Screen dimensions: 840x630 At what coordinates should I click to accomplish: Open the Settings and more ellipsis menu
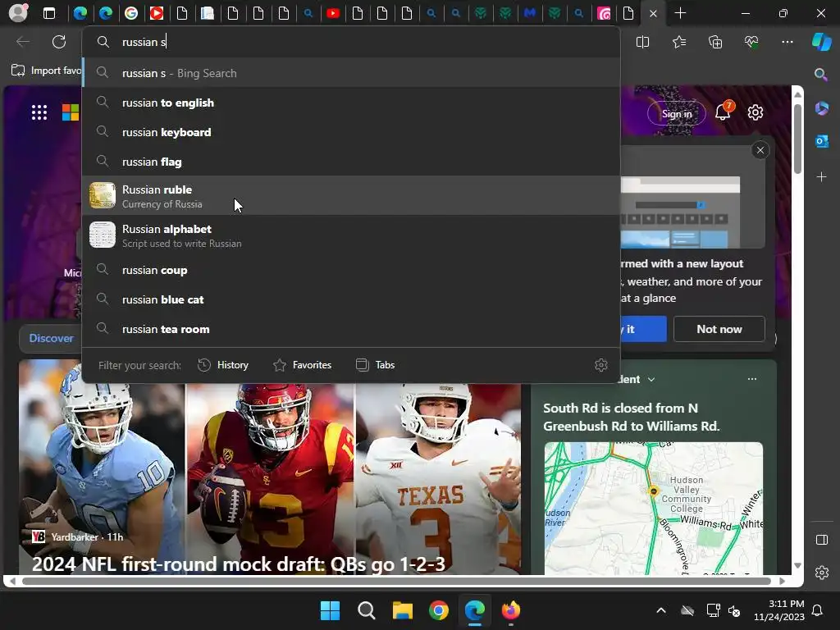[787, 42]
